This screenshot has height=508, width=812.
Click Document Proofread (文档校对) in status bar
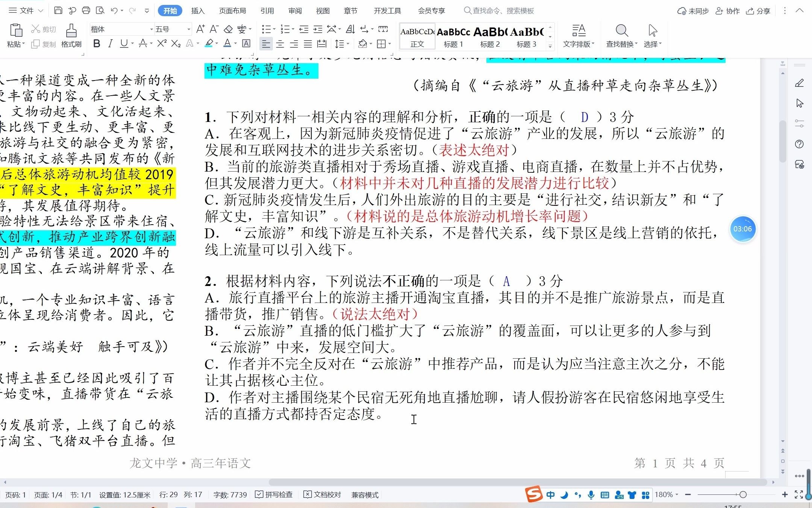[x=323, y=494]
